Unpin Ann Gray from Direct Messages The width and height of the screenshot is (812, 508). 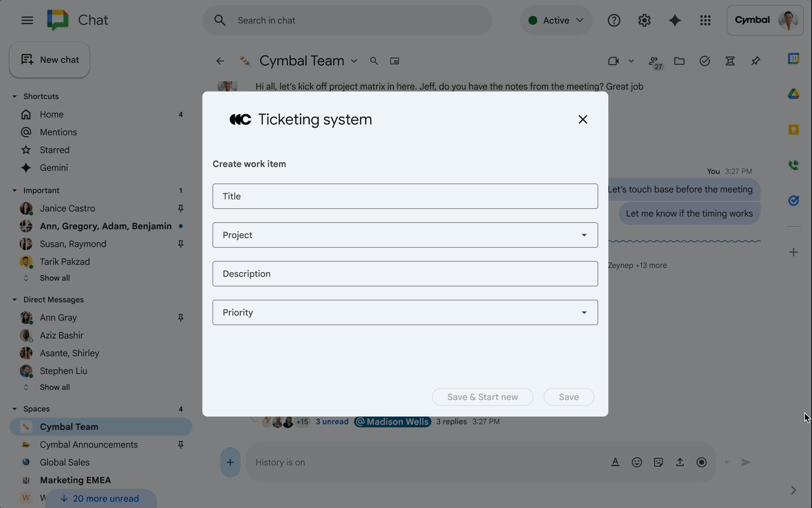(180, 317)
